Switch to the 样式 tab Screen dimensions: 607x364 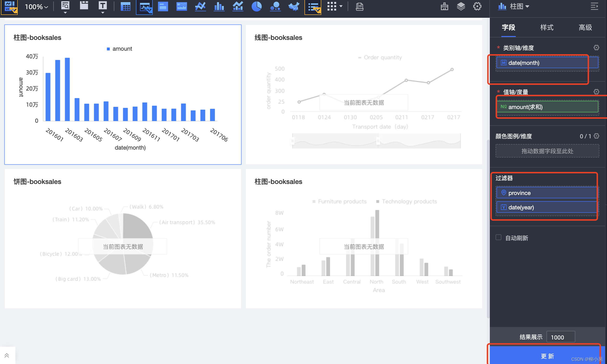[x=547, y=27]
